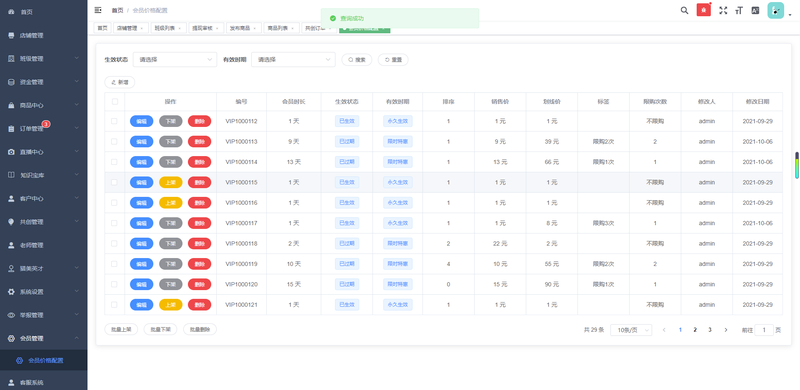Open the 生效状态 select dropdown
800x390 pixels.
[x=175, y=60]
